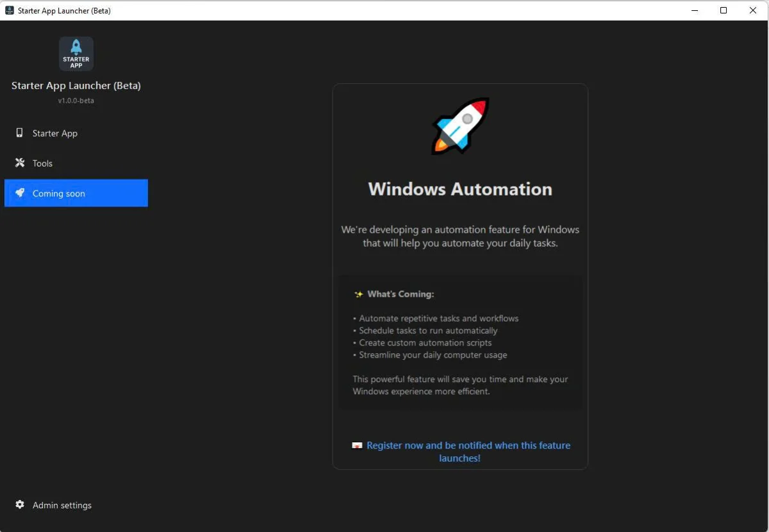Click the wrench and screwdriver Tools icon
This screenshot has width=769, height=532.
pos(20,163)
